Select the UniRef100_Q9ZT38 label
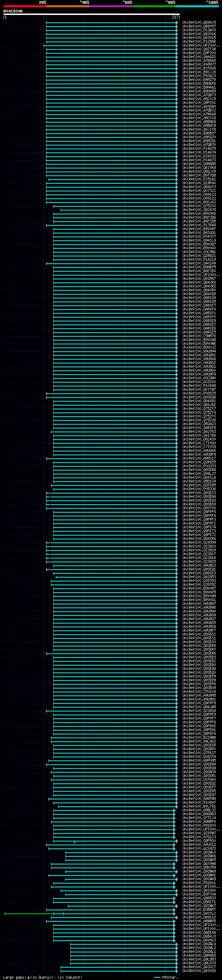Viewport: 222px width, 980px height. click(x=199, y=49)
